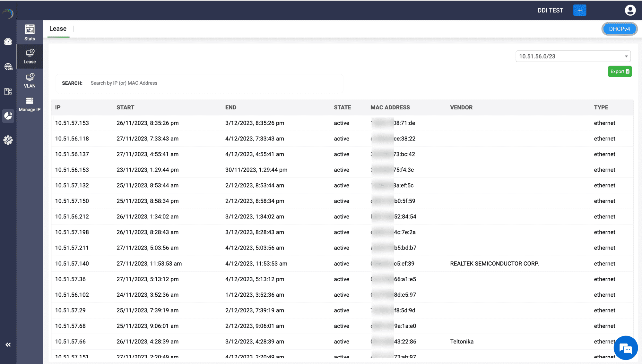Open the pie chart reports icon
This screenshot has height=364, width=642.
click(8, 116)
